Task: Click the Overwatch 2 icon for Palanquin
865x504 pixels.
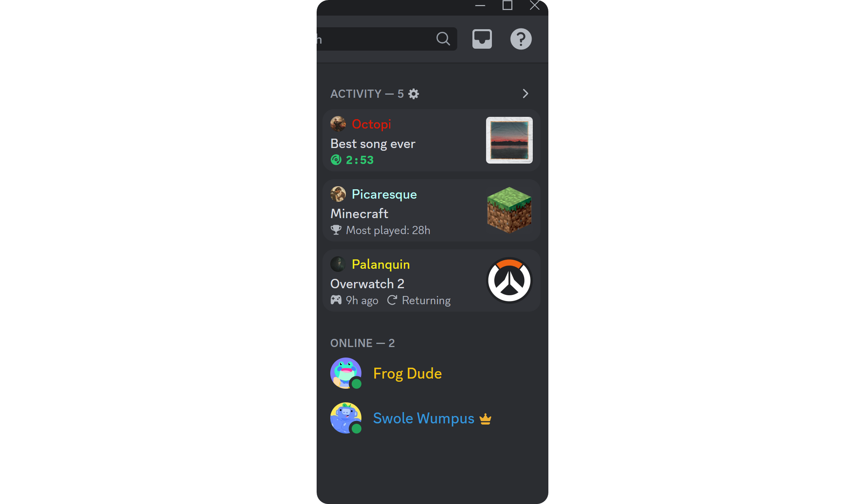Action: coord(508,280)
